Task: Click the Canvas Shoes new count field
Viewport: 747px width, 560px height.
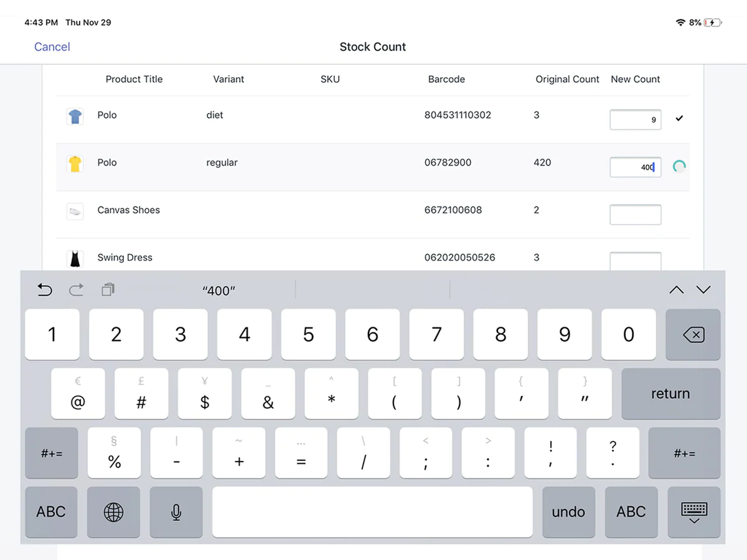Action: (635, 215)
